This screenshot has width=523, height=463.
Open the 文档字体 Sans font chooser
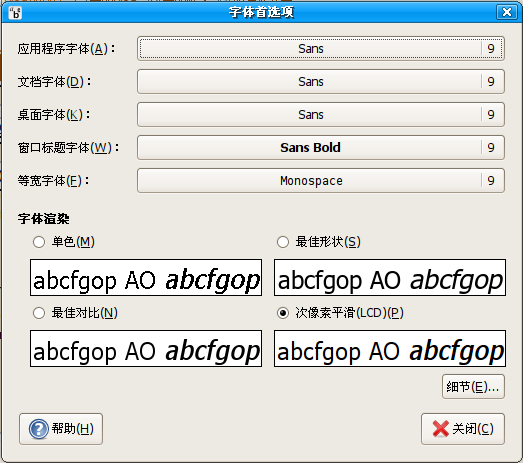pos(321,82)
